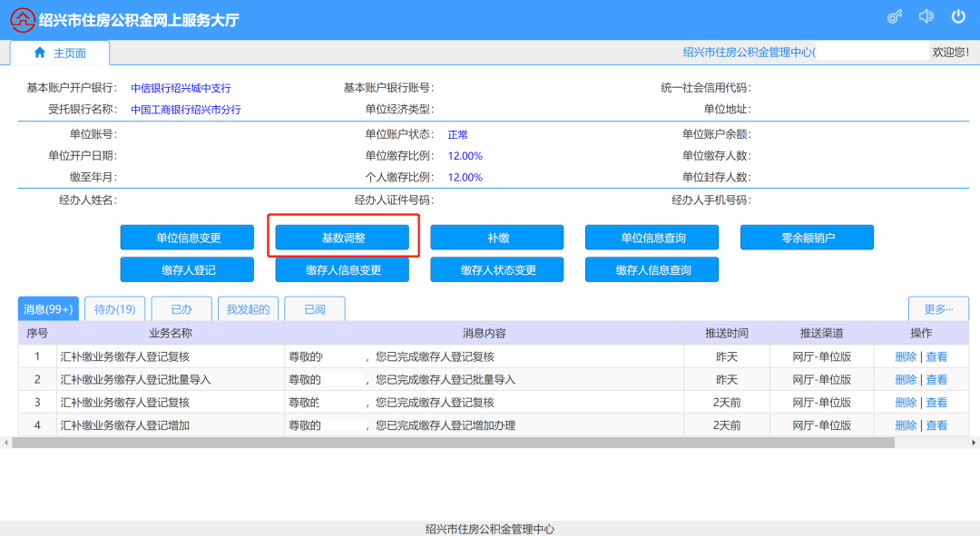Click the 单位信息变更 button

click(188, 238)
